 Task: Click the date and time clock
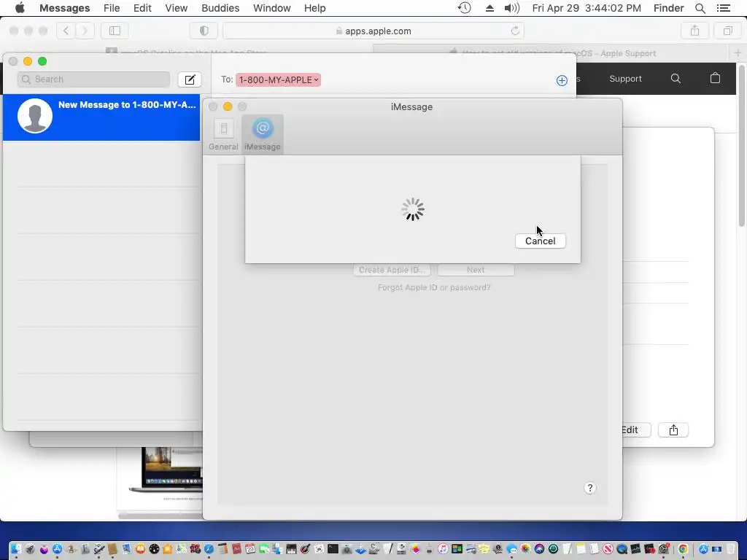tap(587, 8)
